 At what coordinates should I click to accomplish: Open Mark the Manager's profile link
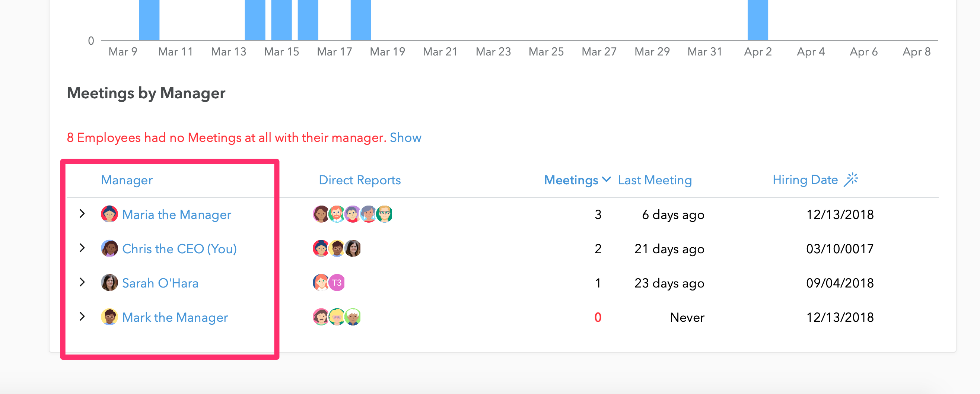(x=175, y=317)
